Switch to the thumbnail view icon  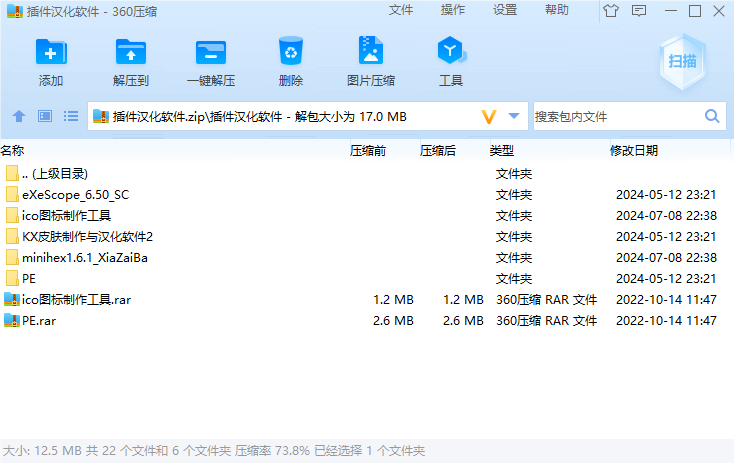pos(45,116)
